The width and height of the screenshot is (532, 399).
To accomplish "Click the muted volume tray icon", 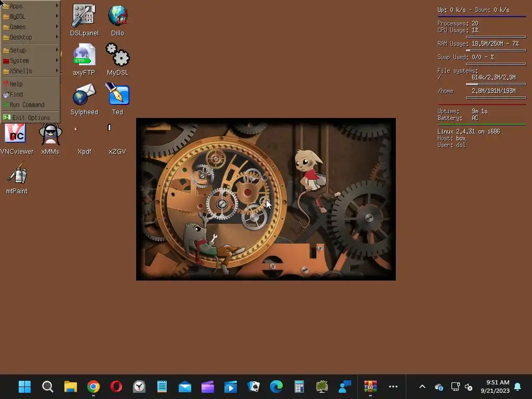I will coord(469,387).
